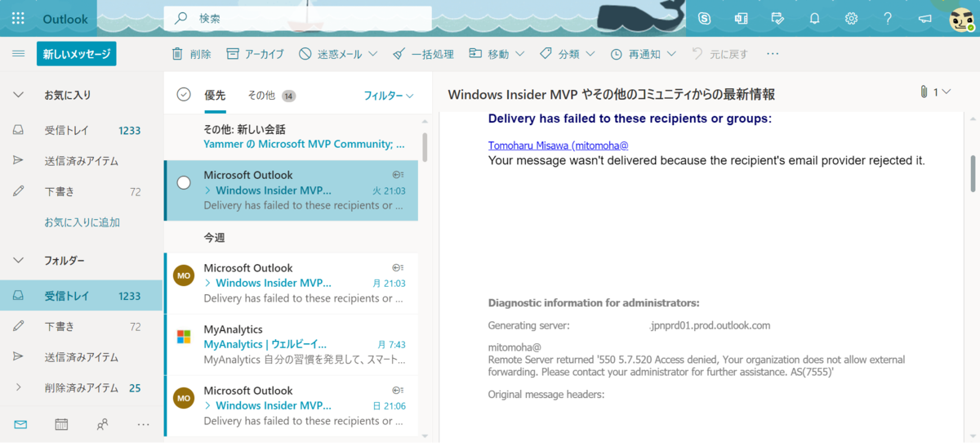Image resolution: width=980 pixels, height=443 pixels.
Task: Open Drafts under Folders
Action: point(82,326)
